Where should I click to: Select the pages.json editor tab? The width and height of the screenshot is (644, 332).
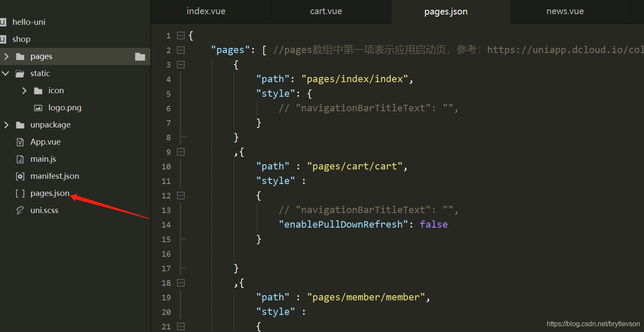coord(446,12)
